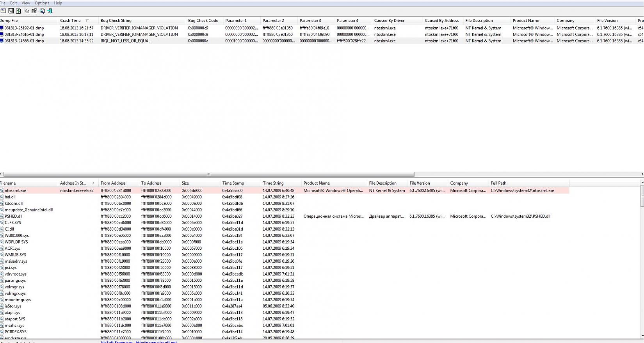
Task: Click the Caused By Address column header
Action: pyautogui.click(x=443, y=21)
